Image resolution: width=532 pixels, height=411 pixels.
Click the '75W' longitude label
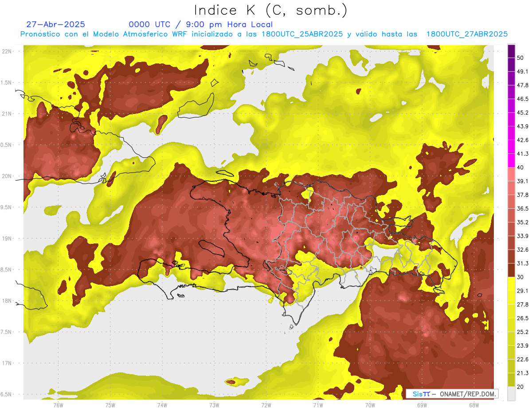point(110,405)
